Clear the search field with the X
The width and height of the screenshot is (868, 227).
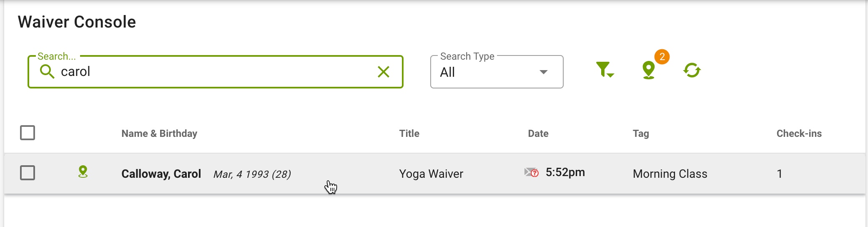384,72
